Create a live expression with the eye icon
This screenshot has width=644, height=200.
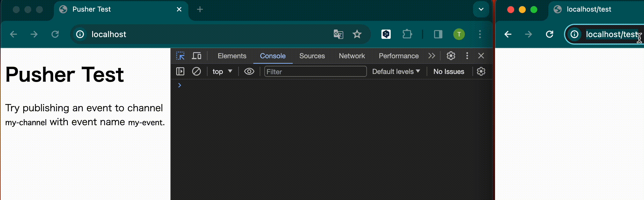[x=249, y=71]
